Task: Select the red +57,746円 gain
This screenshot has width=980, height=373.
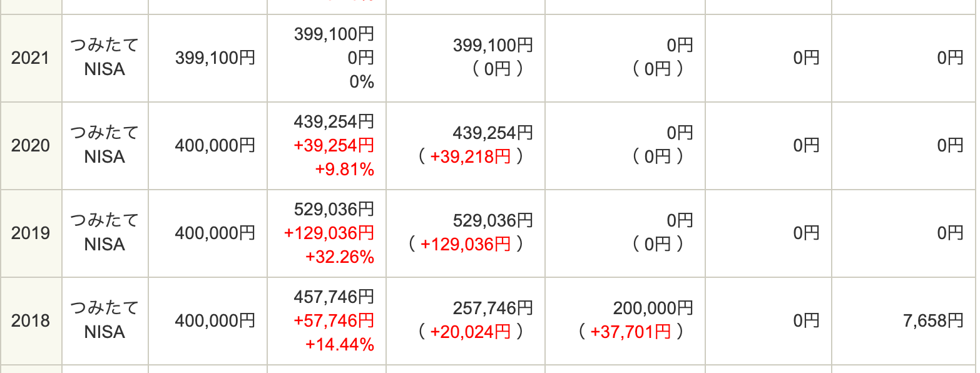Action: pyautogui.click(x=334, y=321)
